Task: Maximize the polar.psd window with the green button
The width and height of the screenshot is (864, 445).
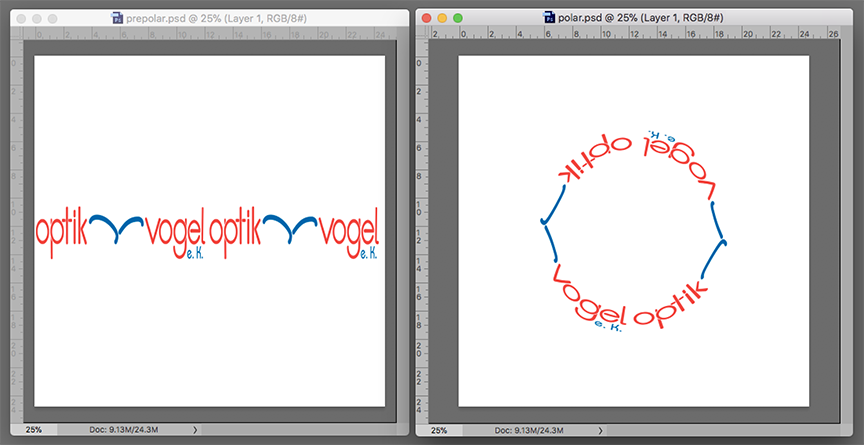Action: (x=457, y=18)
